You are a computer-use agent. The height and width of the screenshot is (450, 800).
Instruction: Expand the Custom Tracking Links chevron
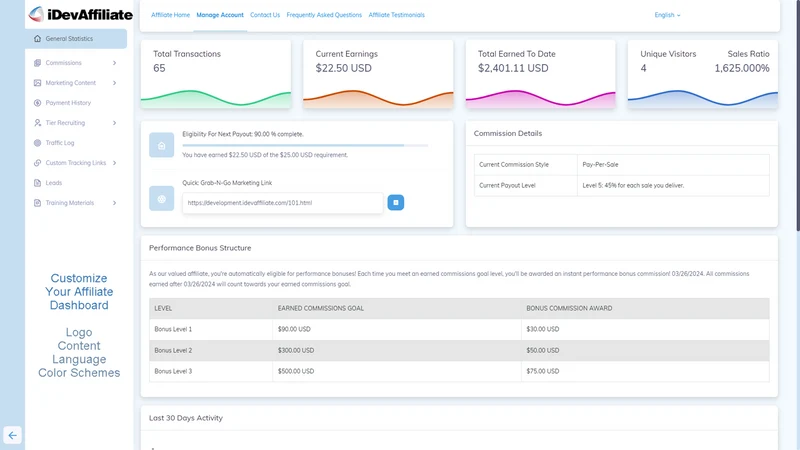click(114, 163)
